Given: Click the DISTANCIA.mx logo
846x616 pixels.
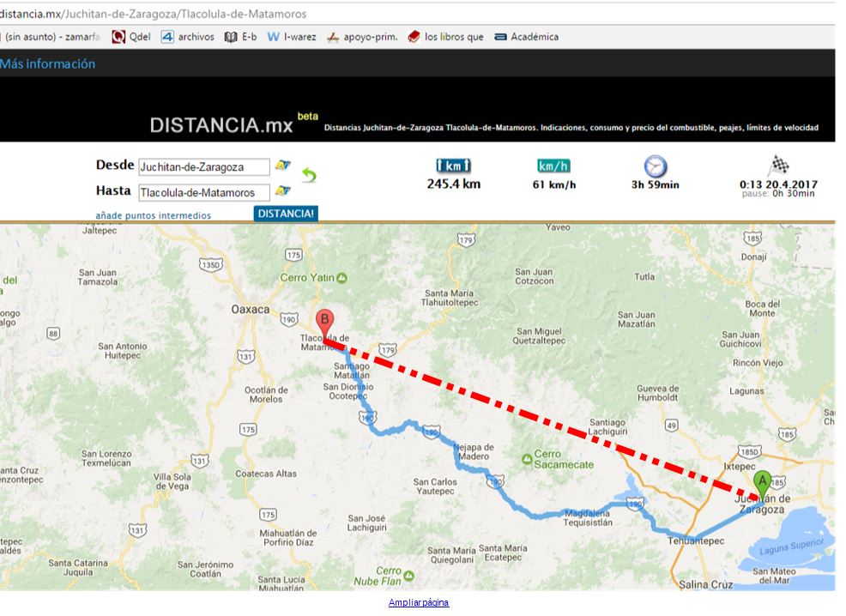Looking at the screenshot, I should [221, 125].
